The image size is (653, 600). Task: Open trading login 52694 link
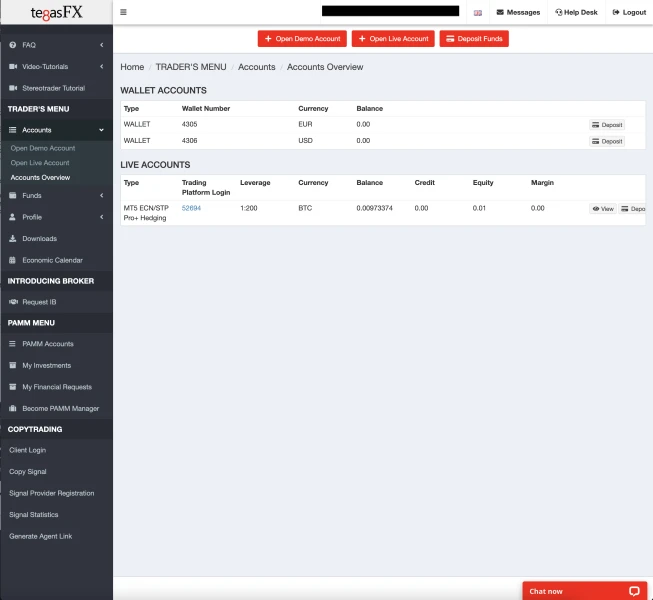pyautogui.click(x=191, y=208)
